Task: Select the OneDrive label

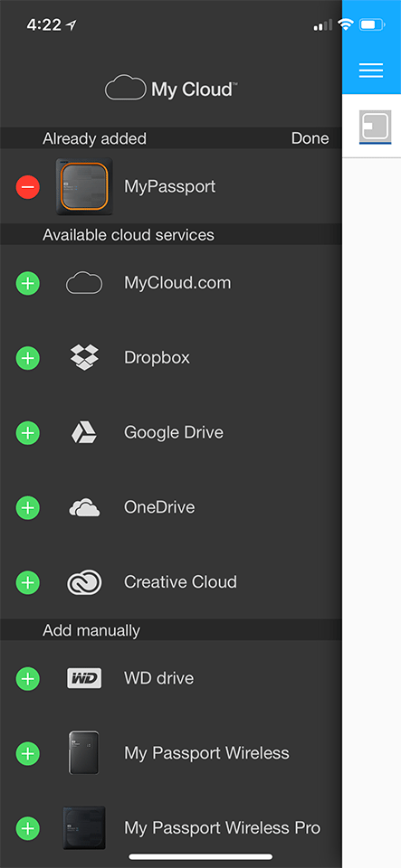Action: (159, 507)
